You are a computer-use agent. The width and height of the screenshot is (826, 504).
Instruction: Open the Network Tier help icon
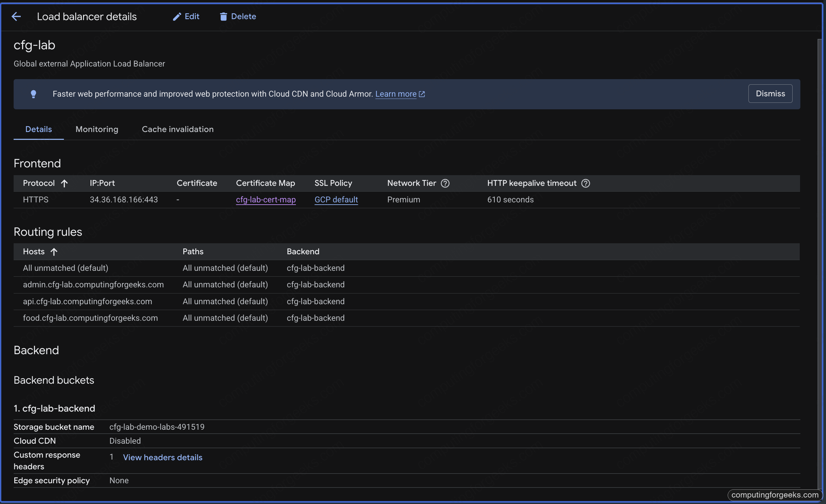click(x=445, y=183)
